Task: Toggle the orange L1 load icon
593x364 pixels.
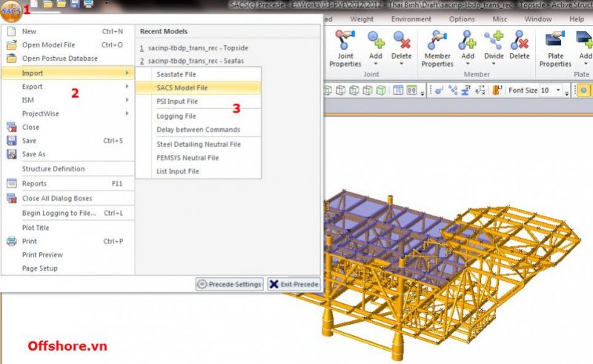Action: click(497, 90)
